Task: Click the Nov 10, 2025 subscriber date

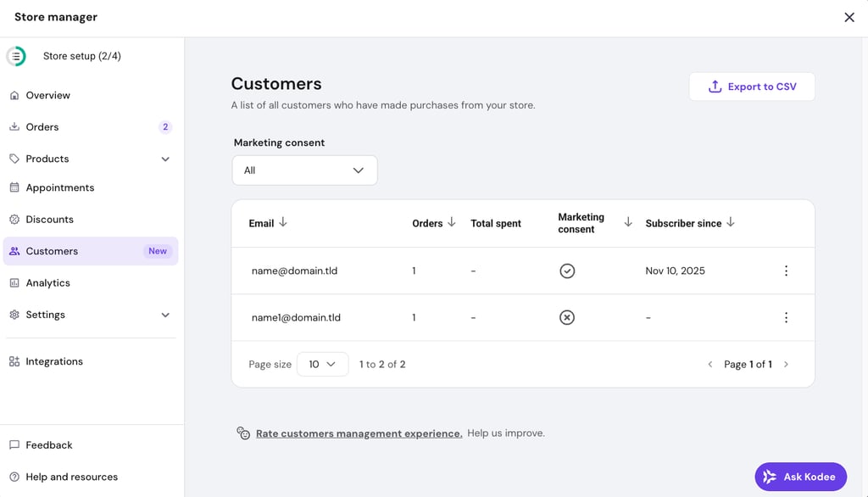Action: 675,271
